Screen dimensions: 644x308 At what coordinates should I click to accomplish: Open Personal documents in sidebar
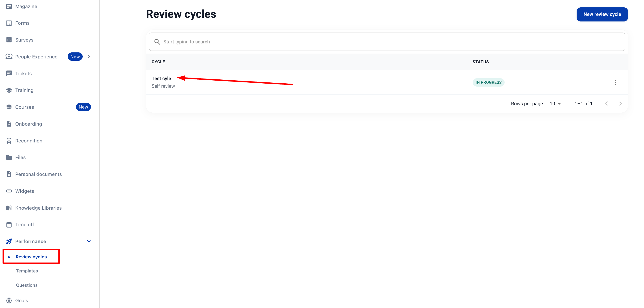click(x=39, y=174)
